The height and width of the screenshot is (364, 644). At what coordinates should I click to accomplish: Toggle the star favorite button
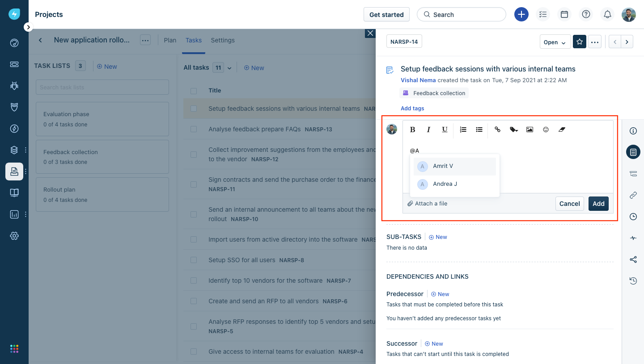point(580,42)
